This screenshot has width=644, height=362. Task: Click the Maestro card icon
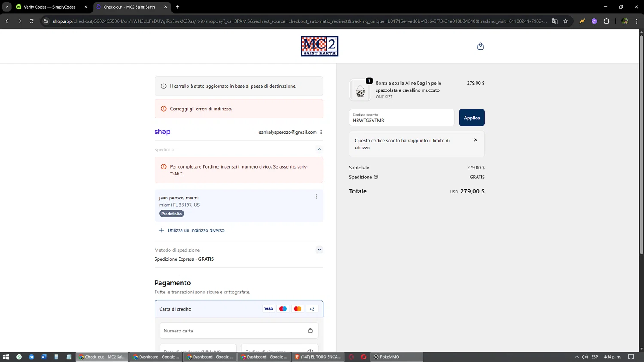[x=283, y=309]
